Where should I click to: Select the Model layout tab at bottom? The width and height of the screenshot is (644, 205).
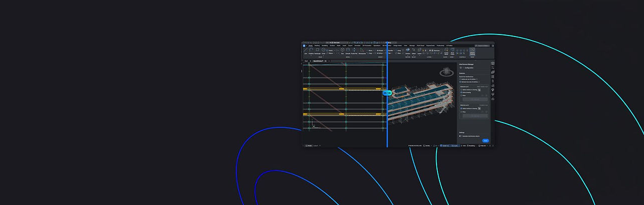tap(309, 145)
